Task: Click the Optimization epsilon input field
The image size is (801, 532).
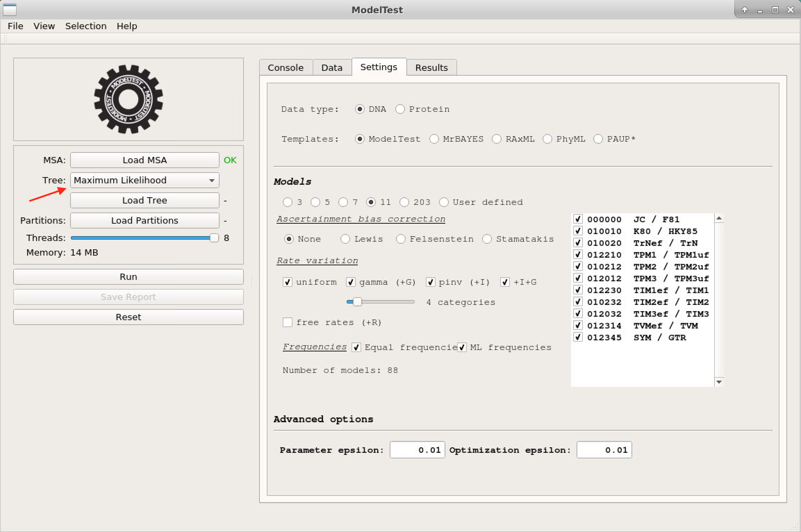Action: click(x=604, y=450)
